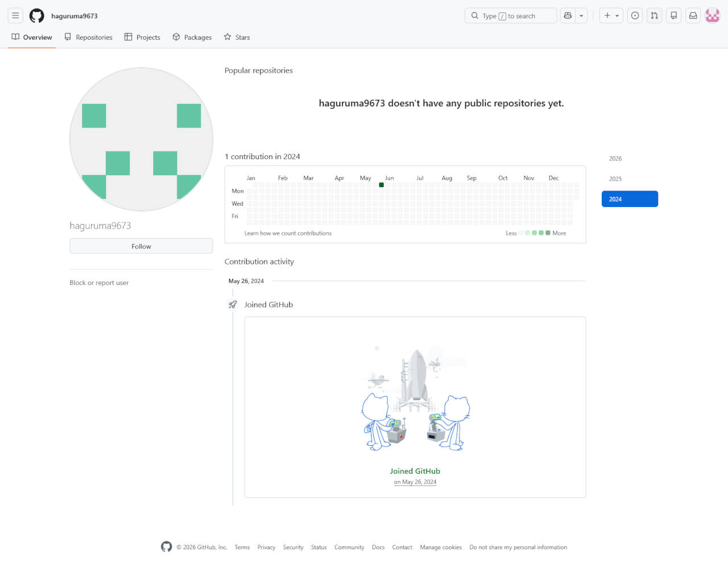Open the Repositories icon in top-right header
728x572 pixels.
[x=674, y=16]
